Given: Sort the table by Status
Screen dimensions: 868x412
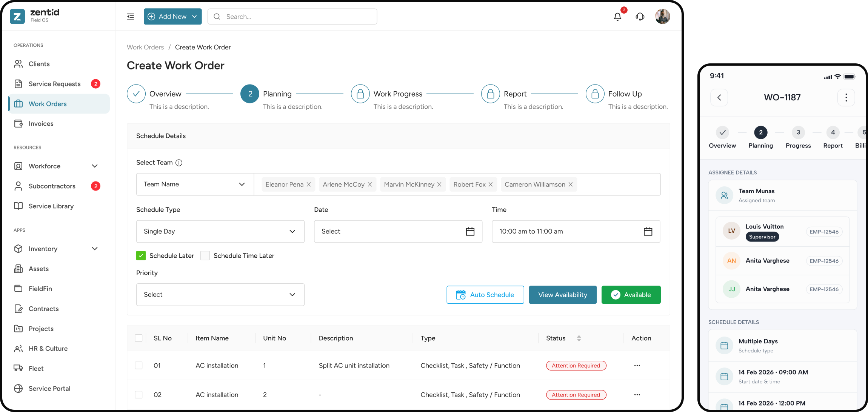Looking at the screenshot, I should [x=579, y=338].
